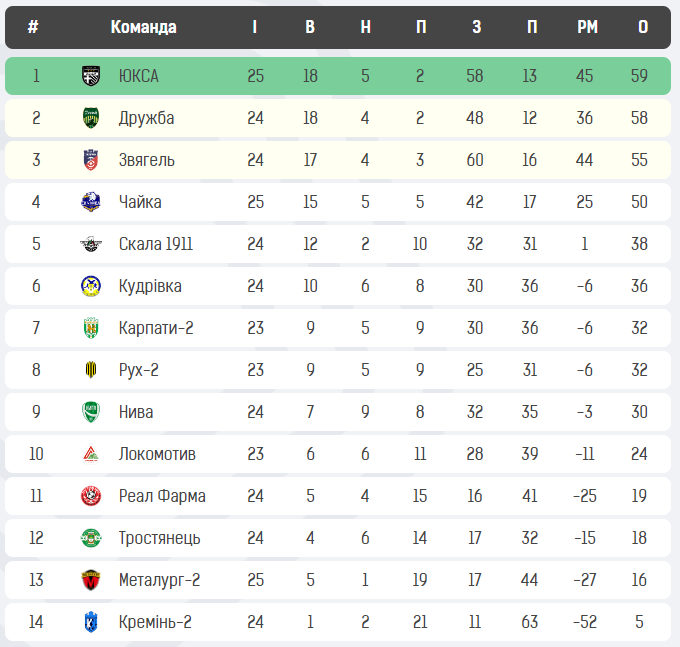
Task: Click the Кремінь-2 team crest
Action: click(91, 622)
